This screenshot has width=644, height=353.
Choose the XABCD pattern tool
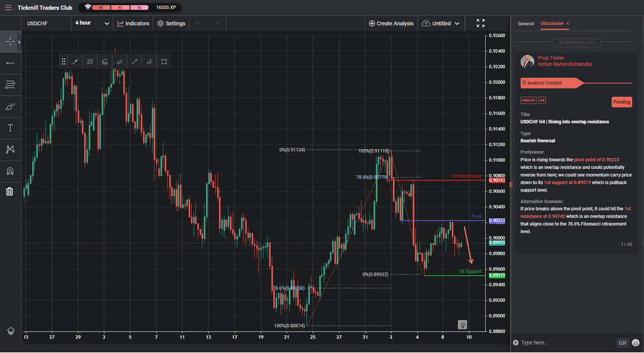[x=10, y=149]
